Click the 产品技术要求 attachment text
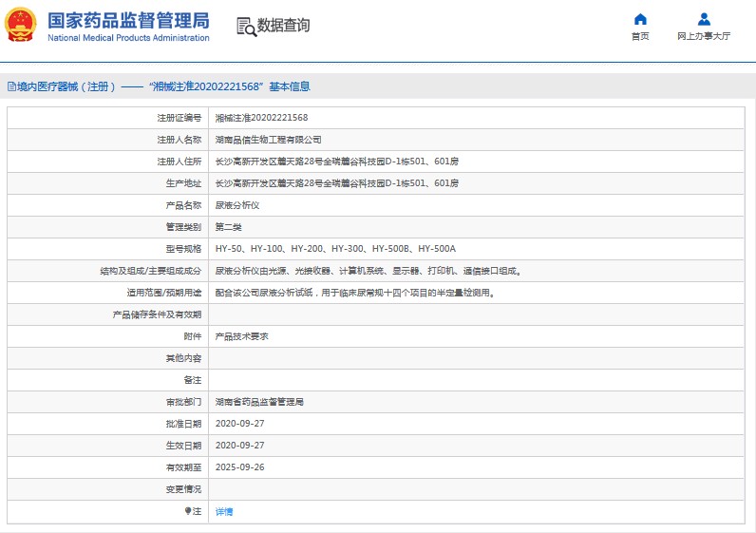 (x=242, y=336)
